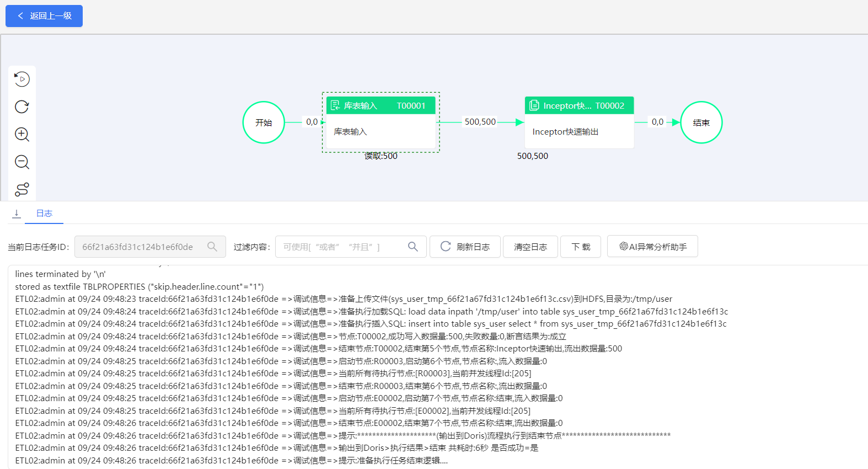Click the 读取:500 status text
Screen dimensions: 868x469
[x=381, y=156]
